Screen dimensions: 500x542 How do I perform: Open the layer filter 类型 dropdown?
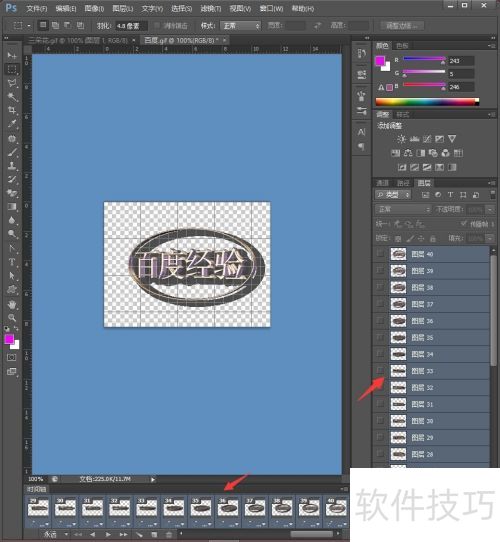point(393,195)
